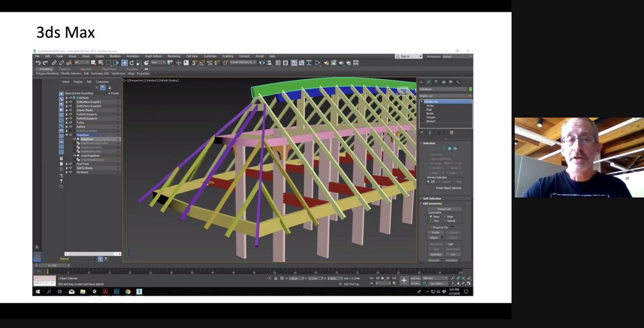Image resolution: width=644 pixels, height=328 pixels.
Task: Open the Sign In dropdown
Action: click(x=409, y=56)
